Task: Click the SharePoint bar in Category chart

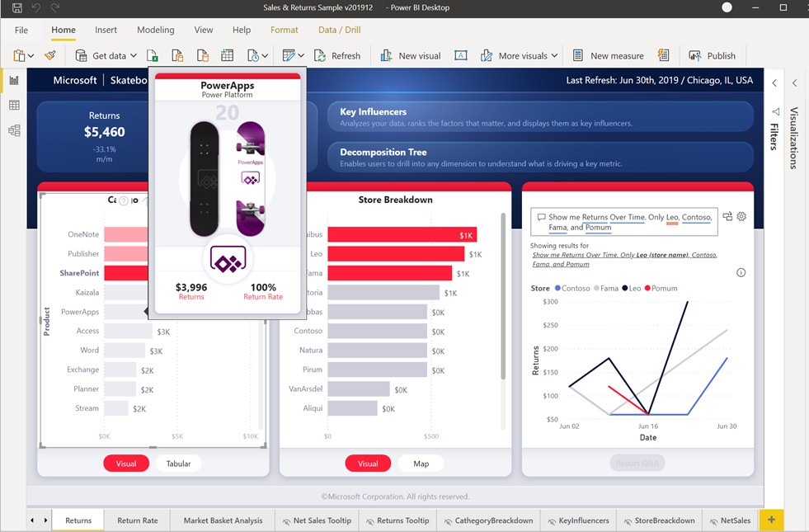Action: click(x=126, y=273)
